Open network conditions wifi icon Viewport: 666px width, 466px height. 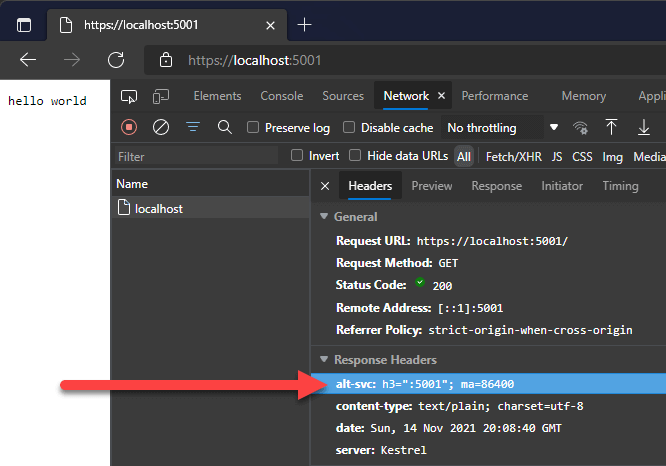(580, 127)
